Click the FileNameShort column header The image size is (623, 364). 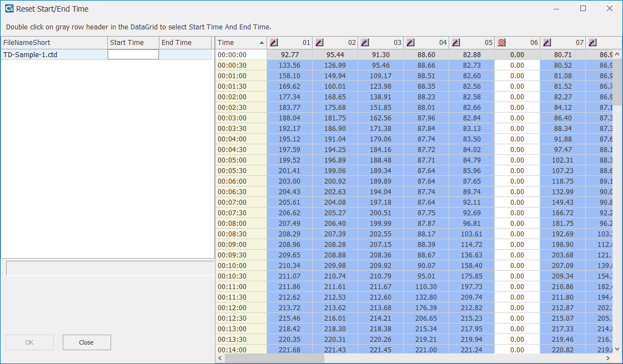coord(54,43)
